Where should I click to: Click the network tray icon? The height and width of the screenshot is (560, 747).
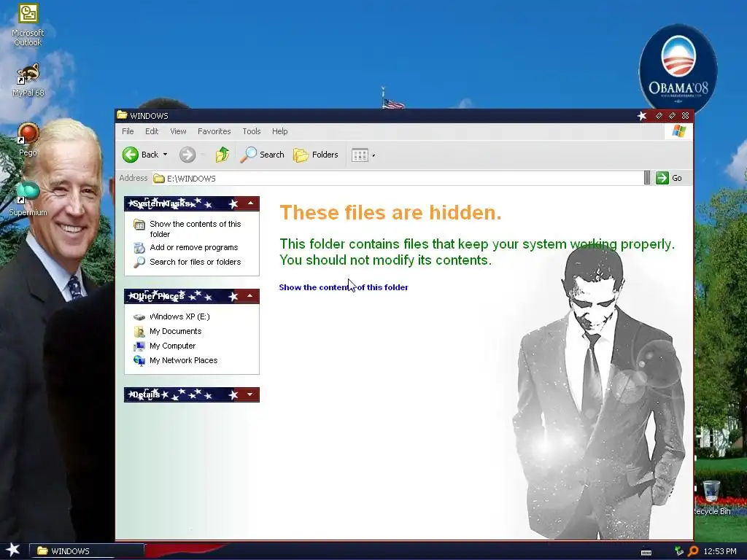click(679, 551)
